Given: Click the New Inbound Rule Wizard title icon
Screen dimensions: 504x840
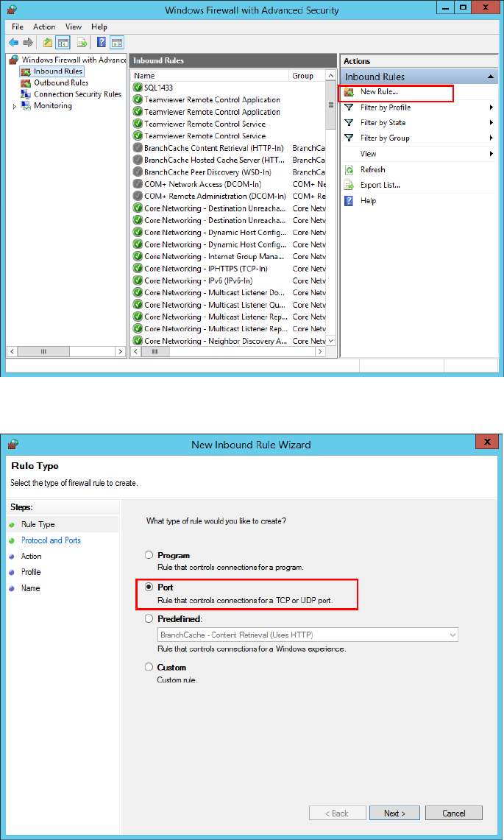Looking at the screenshot, I should (14, 444).
